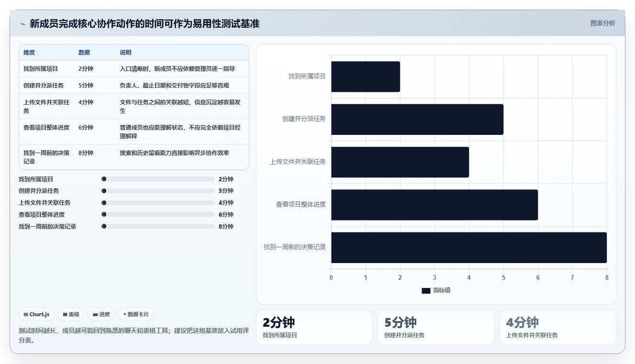635x364 pixels.
Task: Click the chart bar for 查看项目整体进度
Action: click(434, 205)
